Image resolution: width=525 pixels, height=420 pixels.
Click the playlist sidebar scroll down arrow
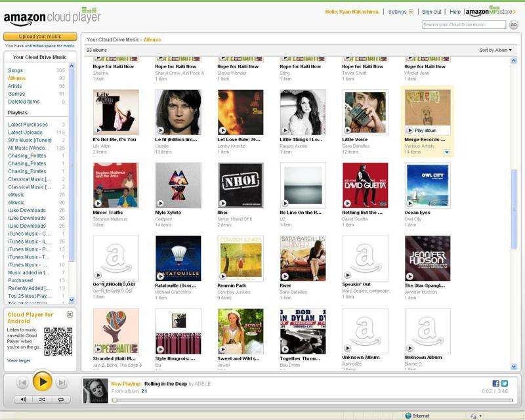click(x=72, y=300)
